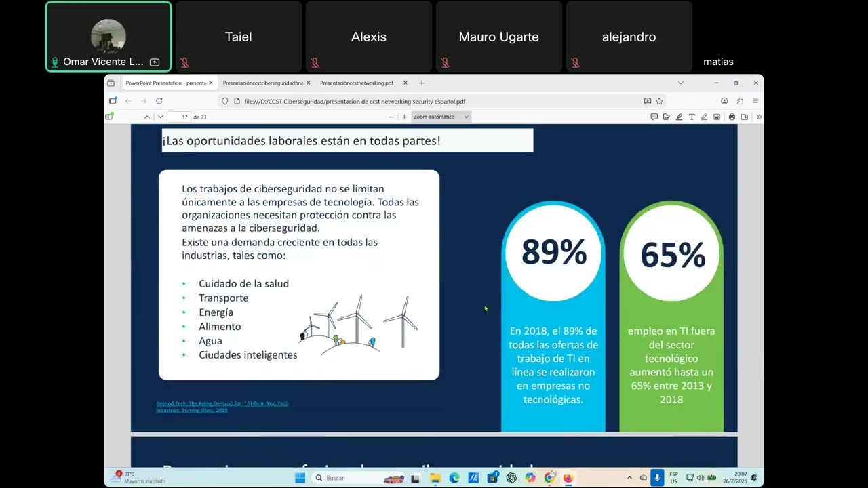Open the Firefox account icon
Screen dimensions: 868x488
tap(724, 101)
